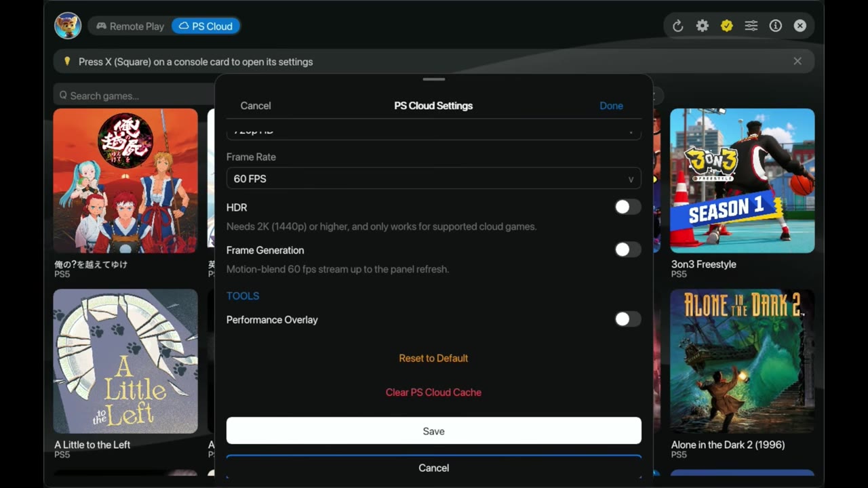868x488 pixels.
Task: Click the Search games field
Action: click(x=134, y=96)
